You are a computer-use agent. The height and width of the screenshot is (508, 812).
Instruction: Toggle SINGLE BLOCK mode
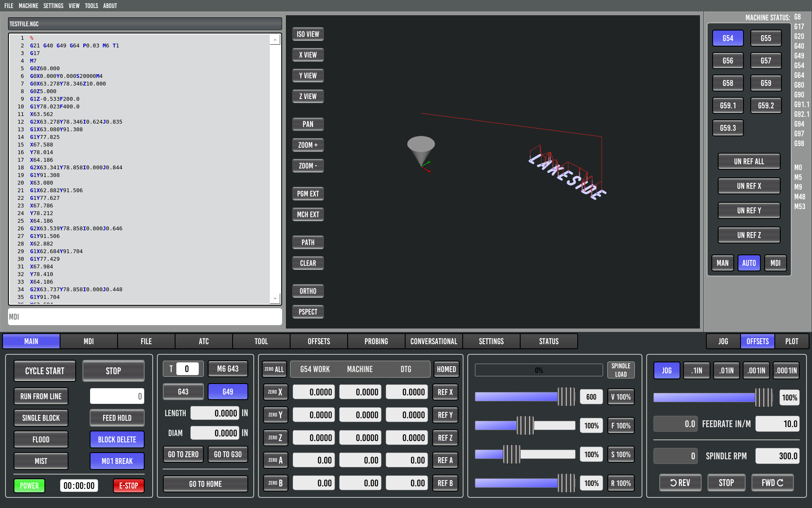click(41, 418)
